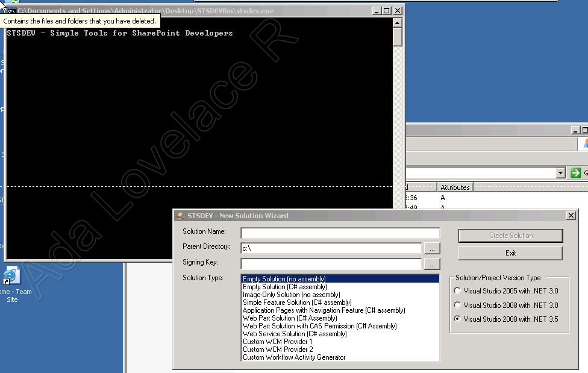Select Visual Studio 2005 with .NET 3.0

pos(457,291)
